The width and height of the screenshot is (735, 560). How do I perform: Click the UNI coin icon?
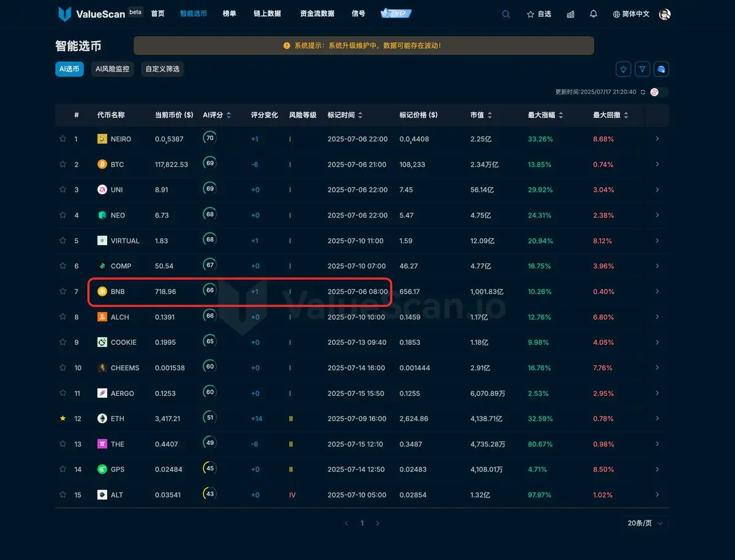102,190
